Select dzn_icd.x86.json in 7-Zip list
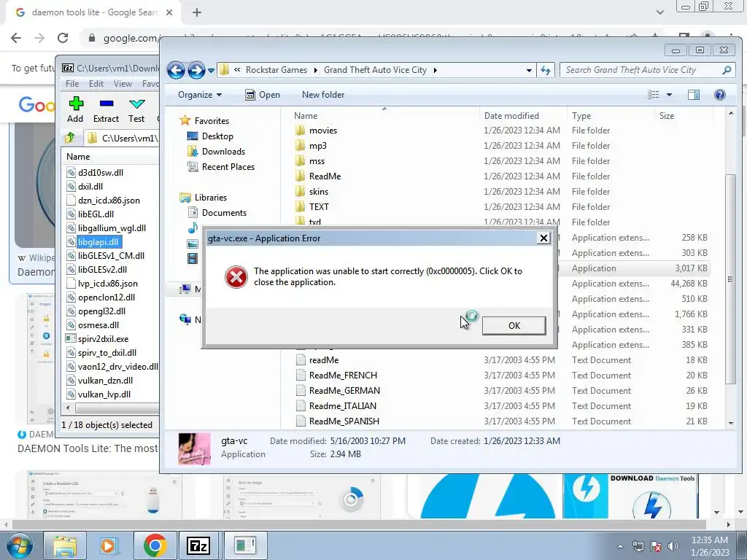The height and width of the screenshot is (560, 747). pyautogui.click(x=109, y=200)
